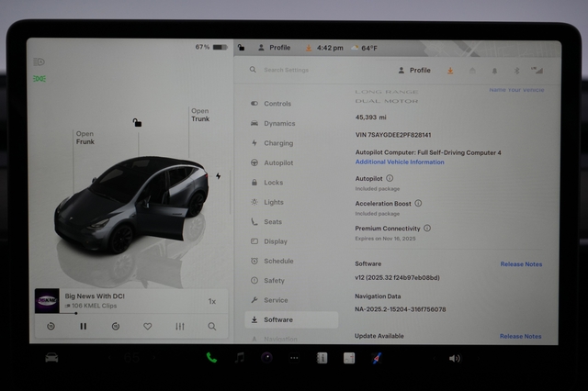Click the media progress bar

click(x=130, y=314)
